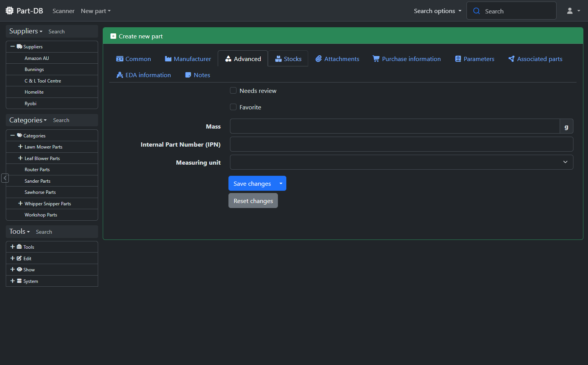Select the Bunnings supplier
The image size is (588, 365).
tap(34, 69)
